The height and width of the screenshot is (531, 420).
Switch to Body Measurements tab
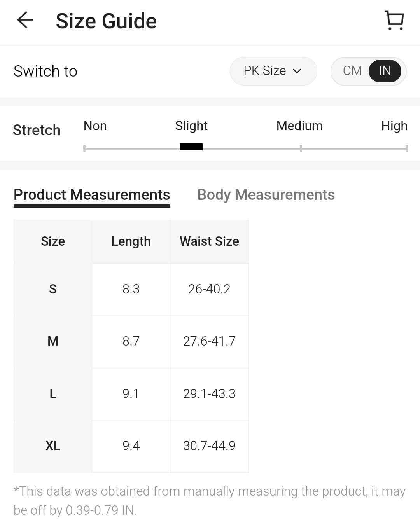point(266,195)
